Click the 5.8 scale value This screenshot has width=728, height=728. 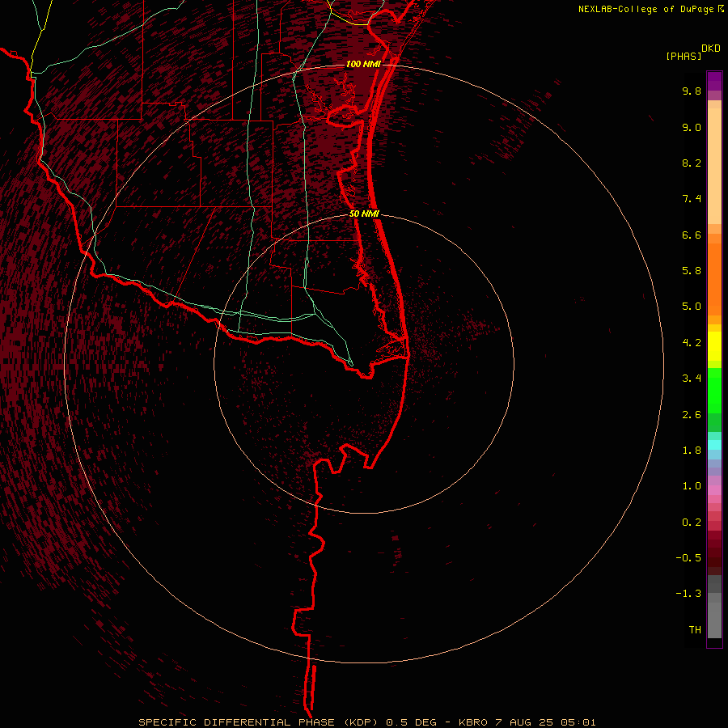(x=692, y=271)
